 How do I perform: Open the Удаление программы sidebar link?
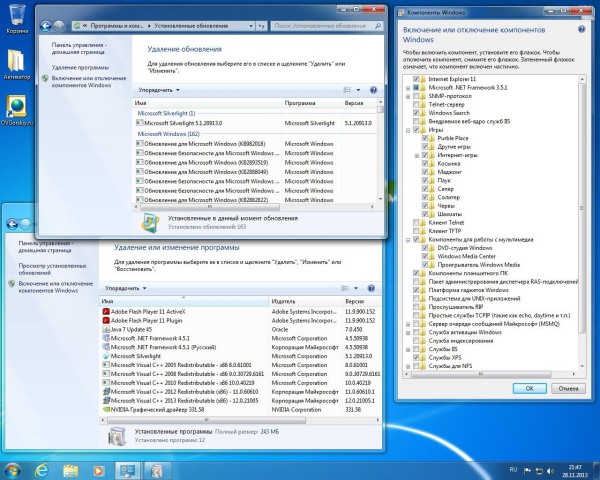[81, 67]
